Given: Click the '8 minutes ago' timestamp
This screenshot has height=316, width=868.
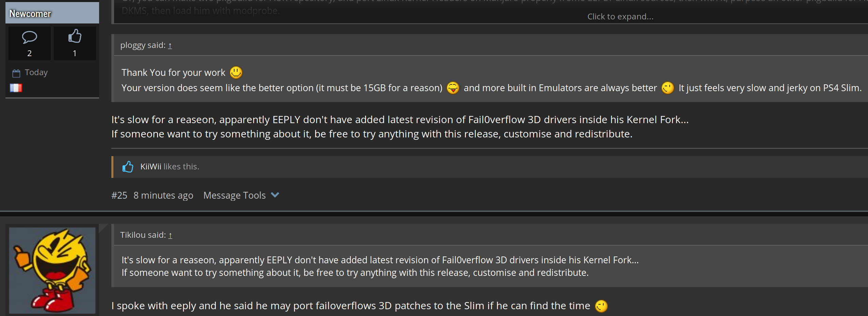Looking at the screenshot, I should (163, 195).
